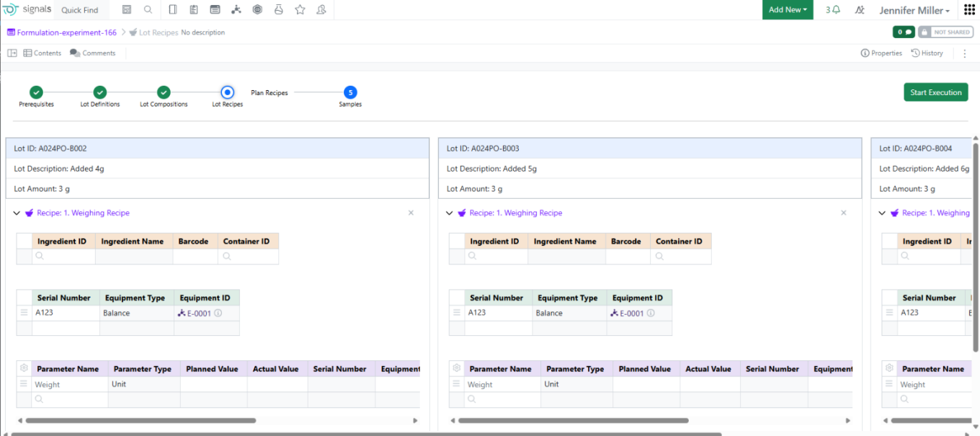Open the notebook icon in top toolbar
The image size is (980, 436).
[x=173, y=10]
